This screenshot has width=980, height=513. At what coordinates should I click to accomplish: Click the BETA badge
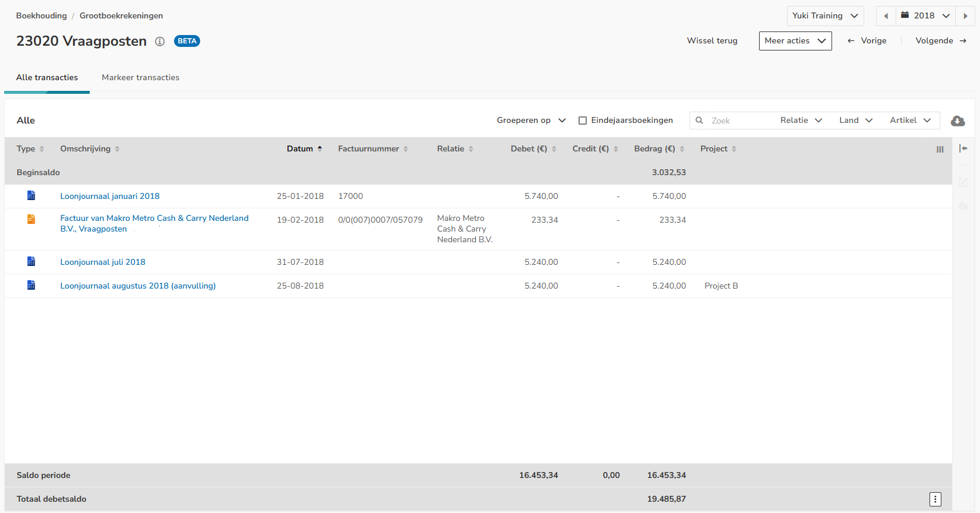click(187, 41)
